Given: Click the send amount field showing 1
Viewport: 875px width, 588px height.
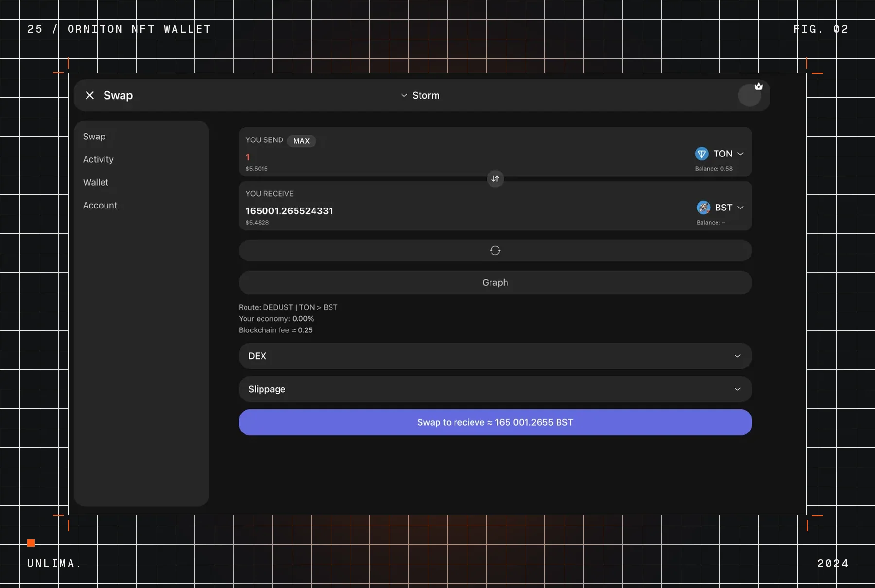Looking at the screenshot, I should coord(248,157).
